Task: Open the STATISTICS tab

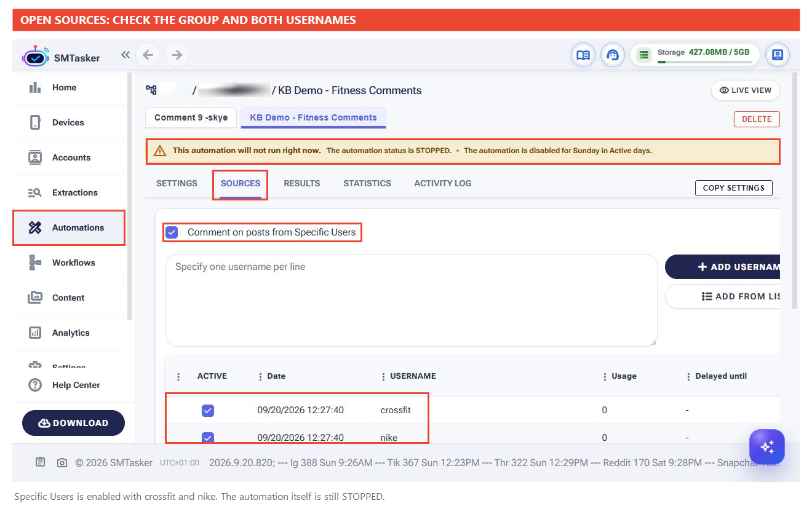Action: (x=367, y=183)
